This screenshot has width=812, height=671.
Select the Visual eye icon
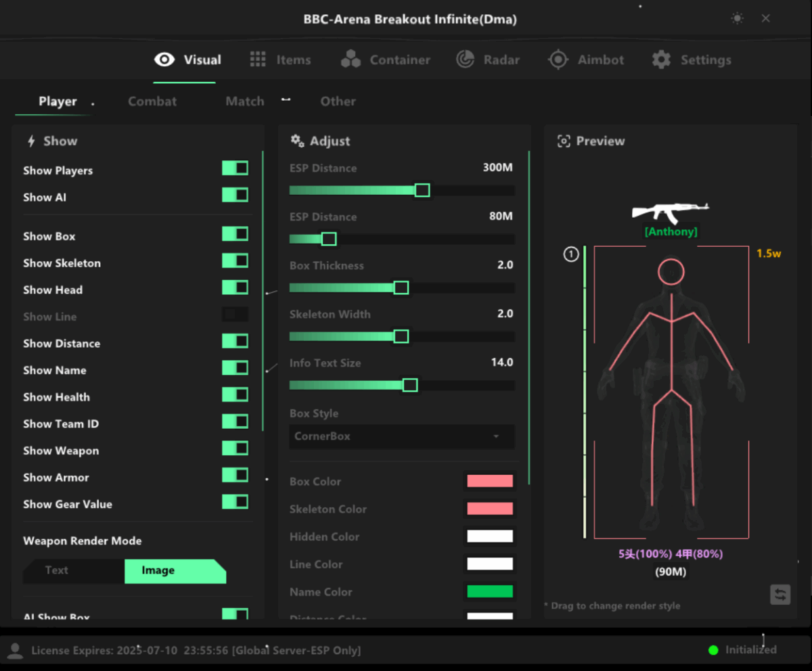point(164,60)
